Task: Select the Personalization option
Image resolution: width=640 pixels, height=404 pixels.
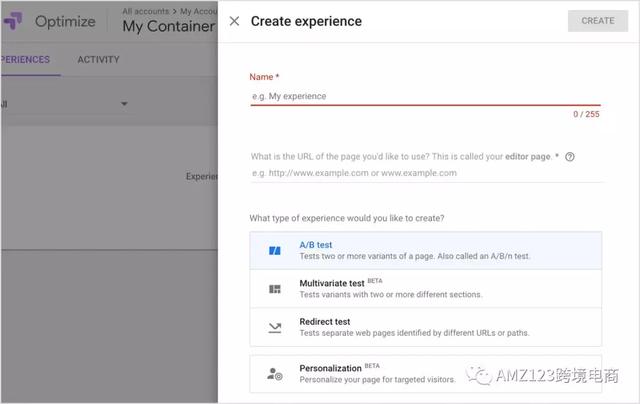Action: [x=425, y=374]
